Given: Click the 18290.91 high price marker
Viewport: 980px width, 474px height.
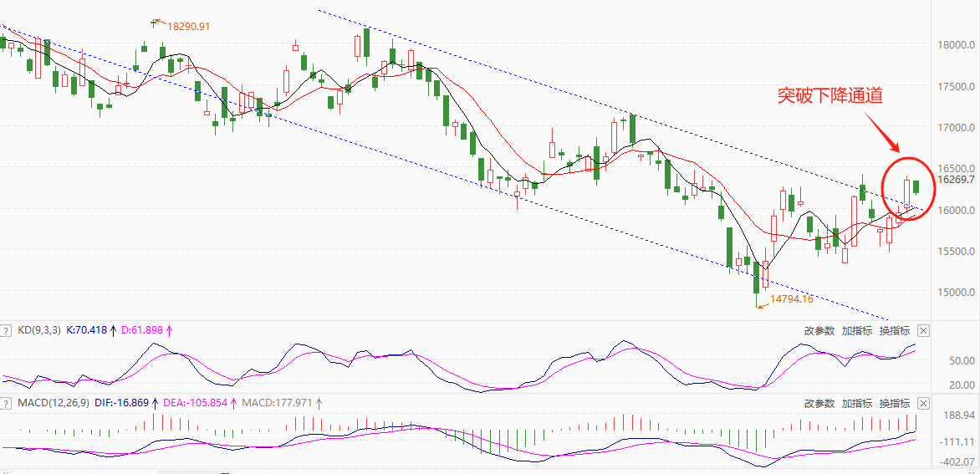Looking at the screenshot, I should coord(188,27).
